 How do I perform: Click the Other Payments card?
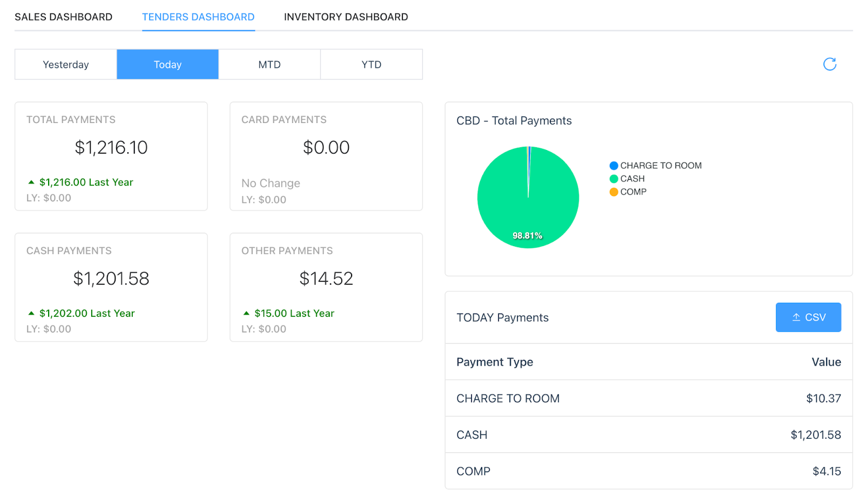pyautogui.click(x=326, y=287)
